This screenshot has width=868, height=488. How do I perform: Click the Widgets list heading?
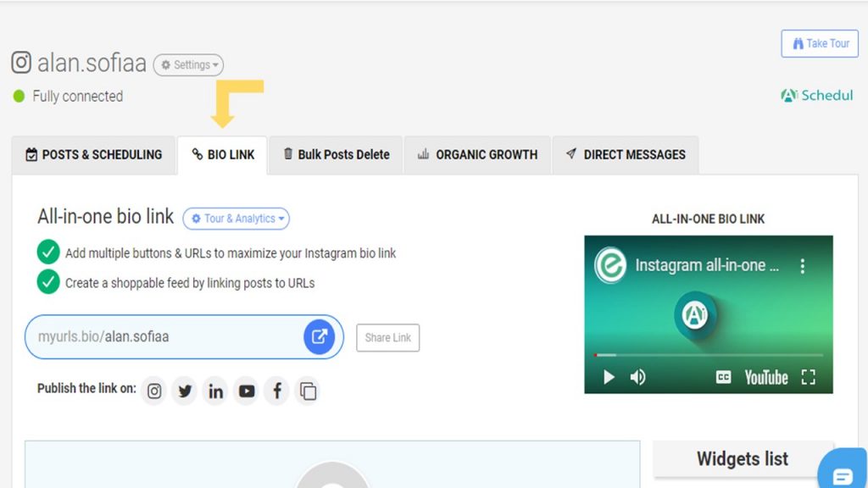pyautogui.click(x=743, y=458)
